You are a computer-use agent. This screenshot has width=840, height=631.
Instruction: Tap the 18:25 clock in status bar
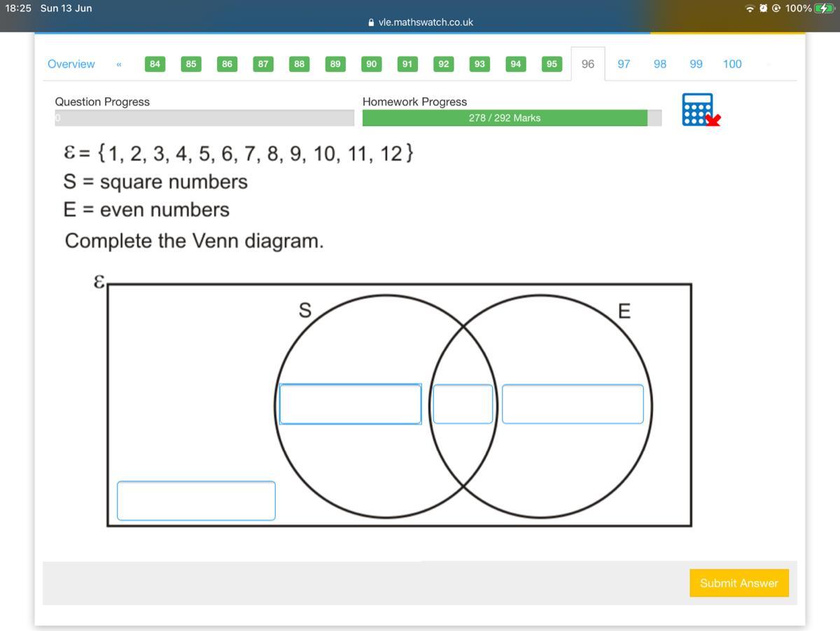(18, 8)
